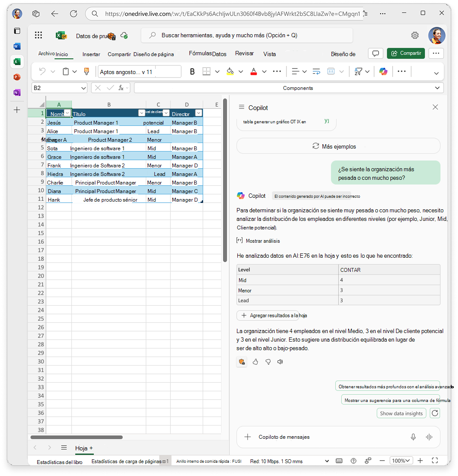
Task: Expand the ribbon chevron
Action: click(436, 73)
